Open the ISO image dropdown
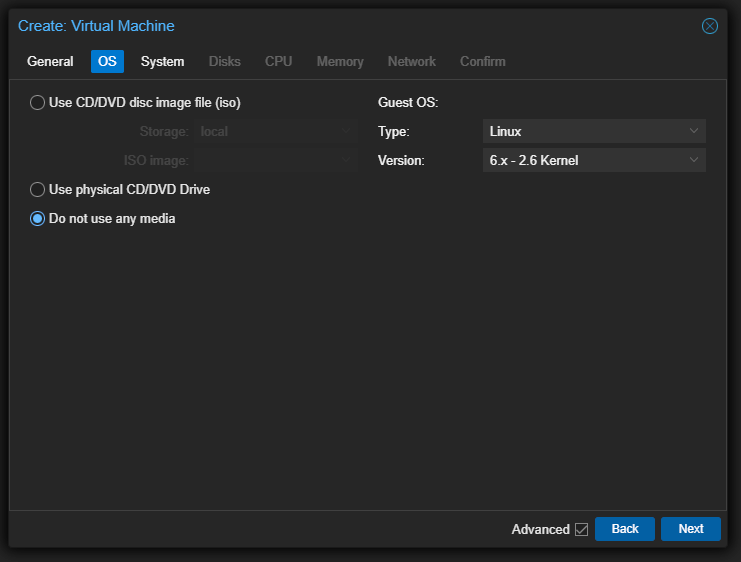This screenshot has height=562, width=741. click(x=276, y=160)
